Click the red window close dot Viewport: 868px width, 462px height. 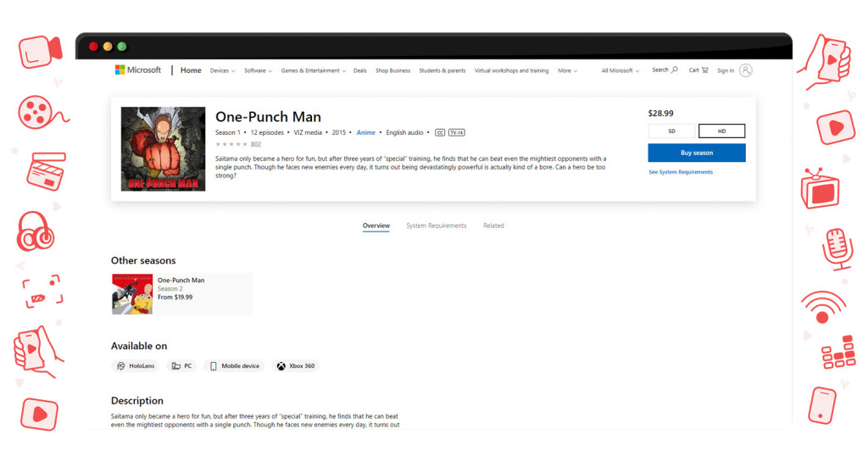(x=93, y=47)
